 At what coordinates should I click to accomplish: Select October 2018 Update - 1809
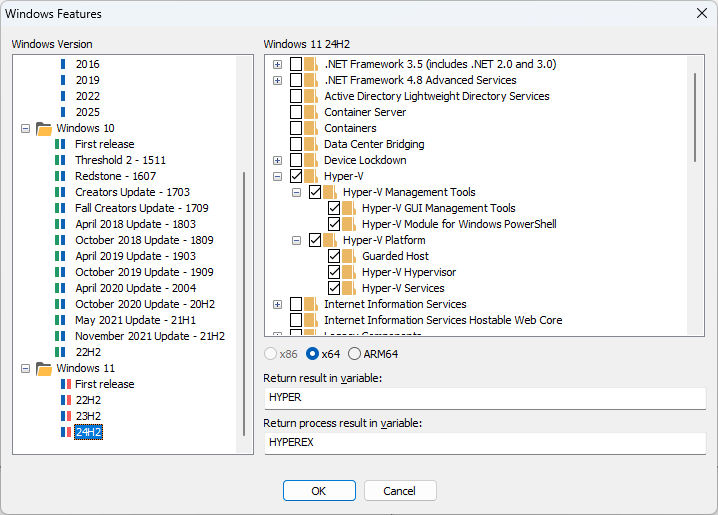tap(144, 240)
